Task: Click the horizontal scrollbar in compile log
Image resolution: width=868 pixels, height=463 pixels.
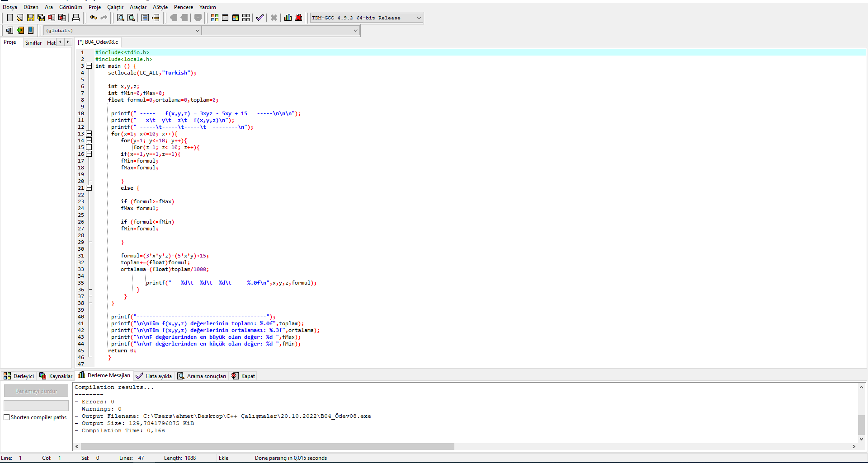Action: [x=267, y=446]
